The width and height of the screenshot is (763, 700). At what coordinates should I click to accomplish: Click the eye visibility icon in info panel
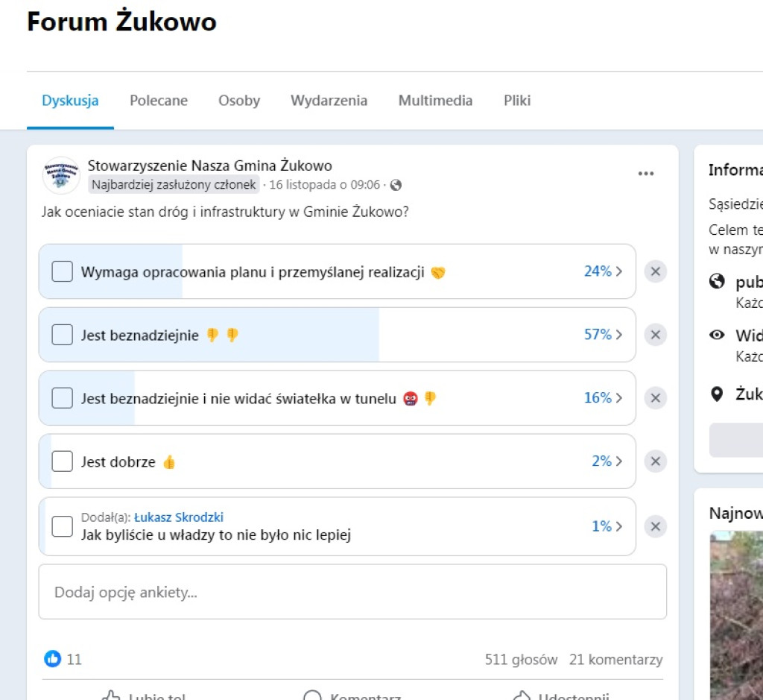(x=717, y=335)
